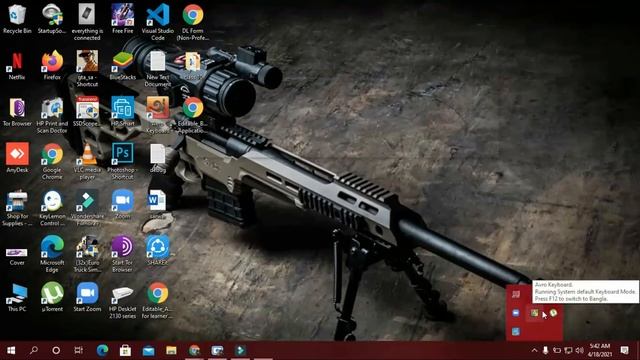Select the New Text Document file
Image resolution: width=640 pixels, height=360 pixels.
(x=158, y=69)
